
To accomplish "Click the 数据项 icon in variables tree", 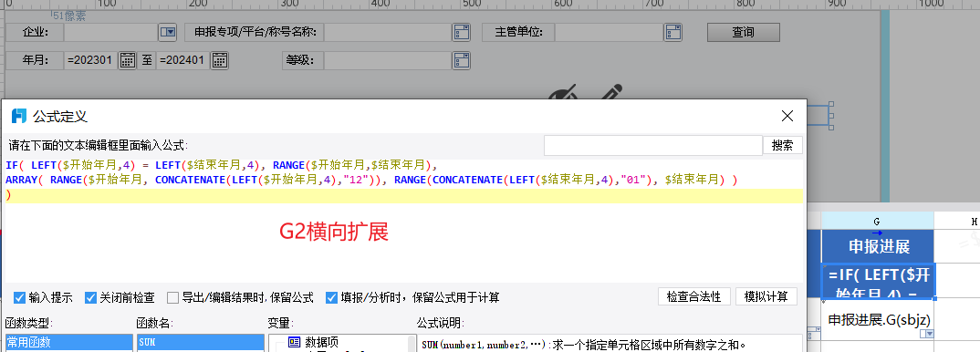I will (295, 342).
